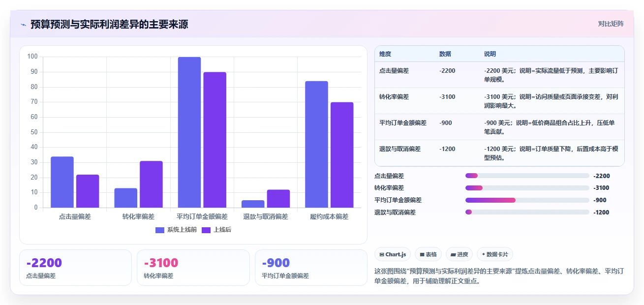
Task: Click the 维度 table column header
Action: pos(385,54)
